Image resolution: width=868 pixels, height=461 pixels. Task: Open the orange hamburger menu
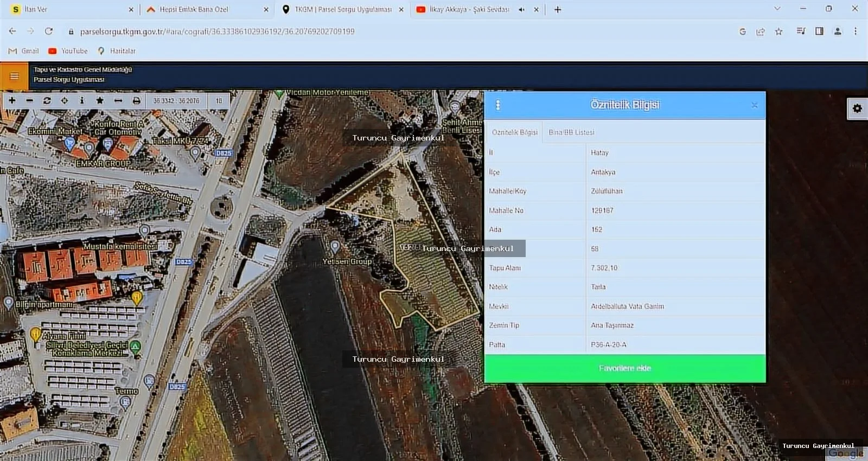tap(14, 76)
